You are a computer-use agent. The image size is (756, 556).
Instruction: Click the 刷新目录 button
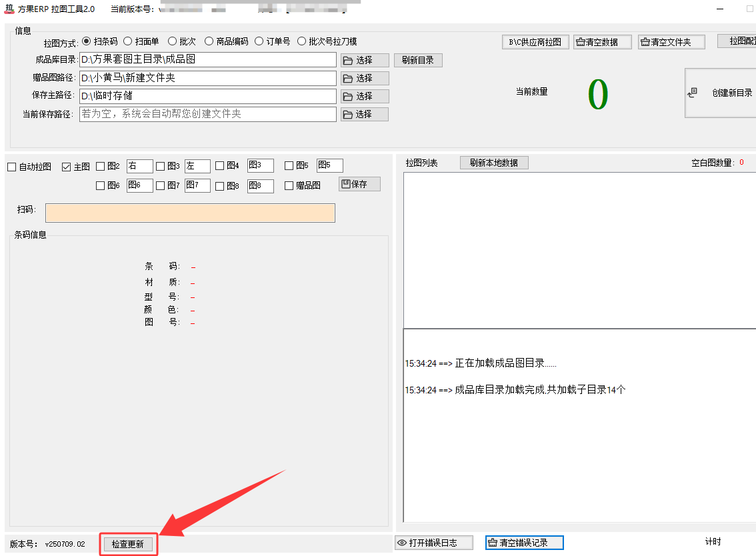point(418,60)
